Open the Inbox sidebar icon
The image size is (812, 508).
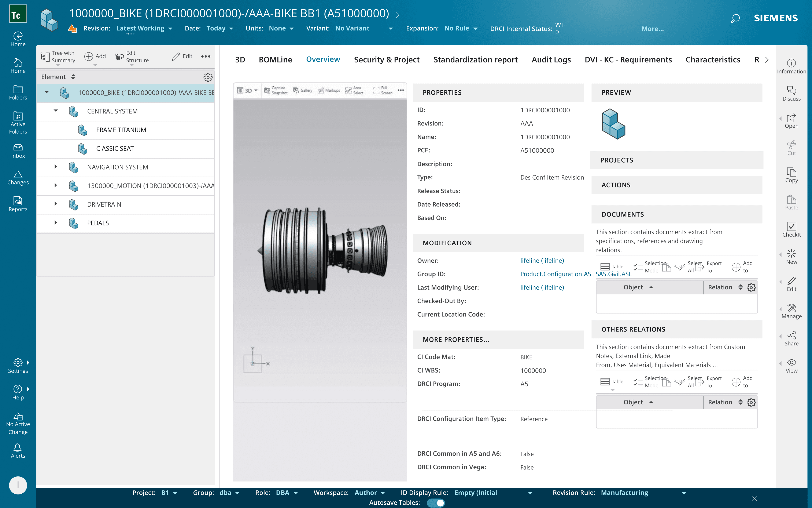click(18, 151)
